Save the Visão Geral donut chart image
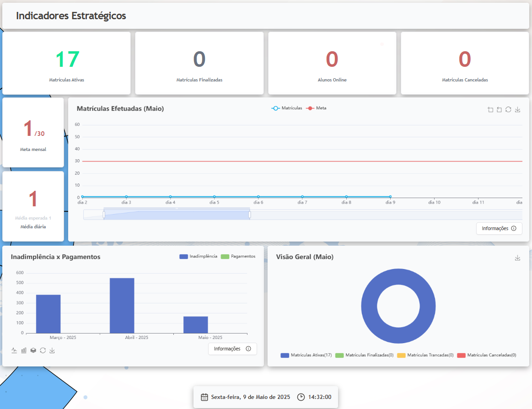 (517, 258)
